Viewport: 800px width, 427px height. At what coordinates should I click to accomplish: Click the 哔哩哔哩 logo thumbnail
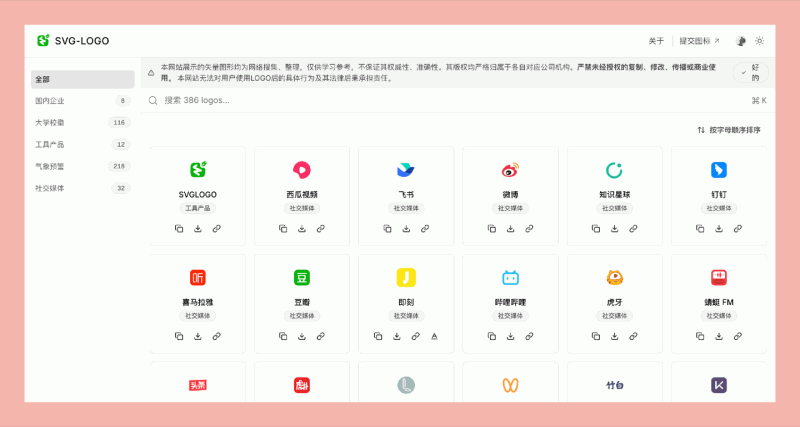tap(510, 278)
